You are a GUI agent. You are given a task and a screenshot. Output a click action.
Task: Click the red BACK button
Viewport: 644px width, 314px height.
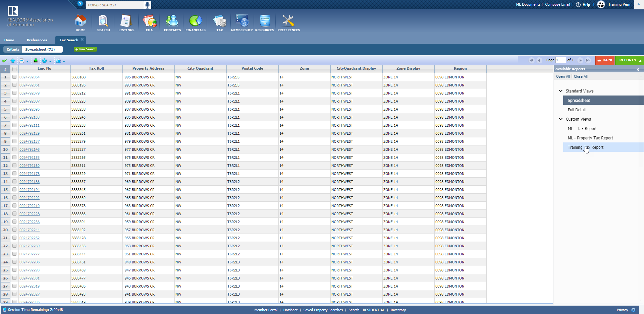pos(605,60)
